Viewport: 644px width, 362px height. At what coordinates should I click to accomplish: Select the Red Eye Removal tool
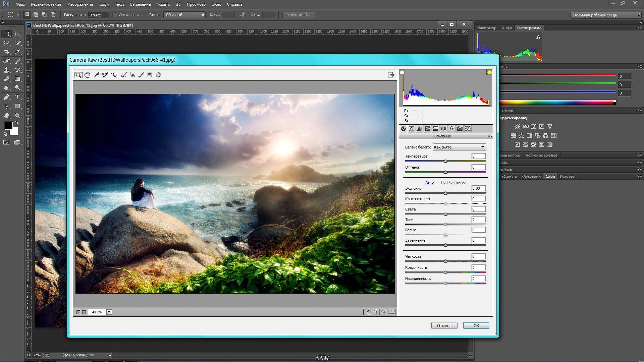[x=132, y=75]
